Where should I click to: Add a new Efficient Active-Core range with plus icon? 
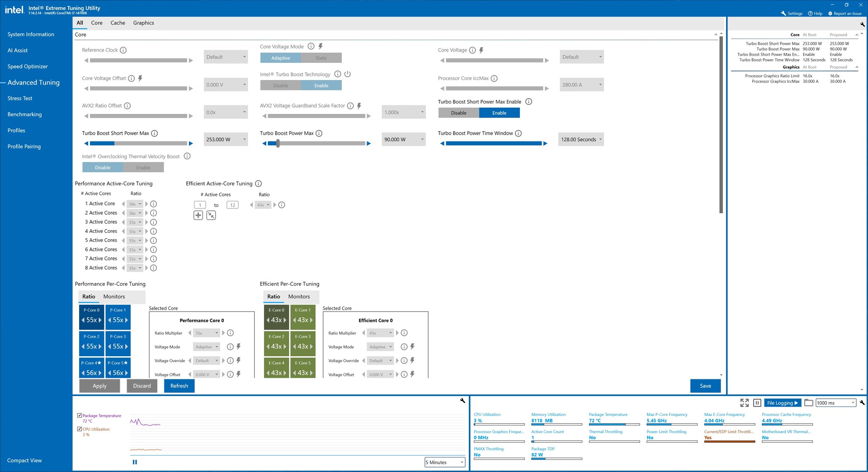(198, 215)
